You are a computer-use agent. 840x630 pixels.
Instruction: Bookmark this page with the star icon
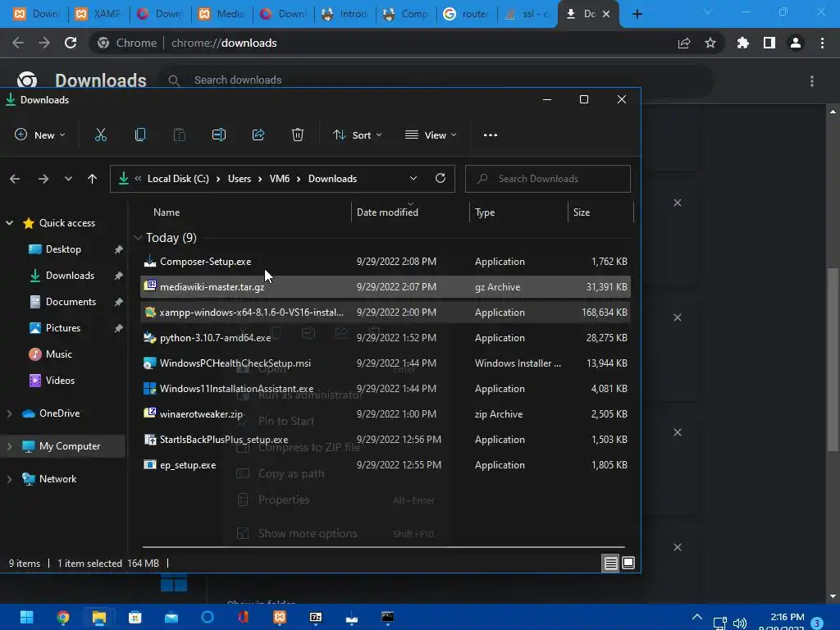click(710, 43)
